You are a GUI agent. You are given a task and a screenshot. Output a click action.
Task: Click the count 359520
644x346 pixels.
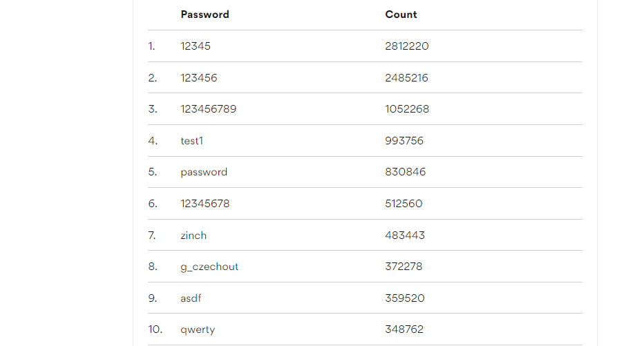(405, 298)
